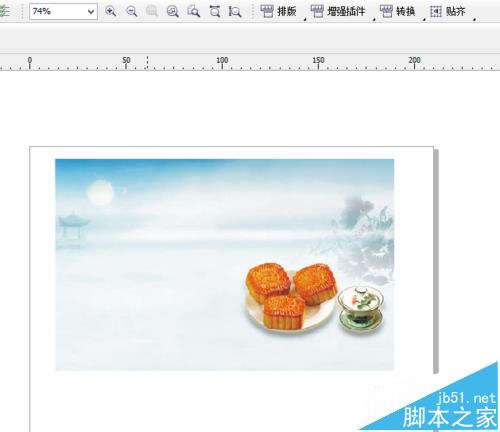Click the Zoom In magnifier icon
Image resolution: width=500 pixels, height=432 pixels.
click(110, 12)
